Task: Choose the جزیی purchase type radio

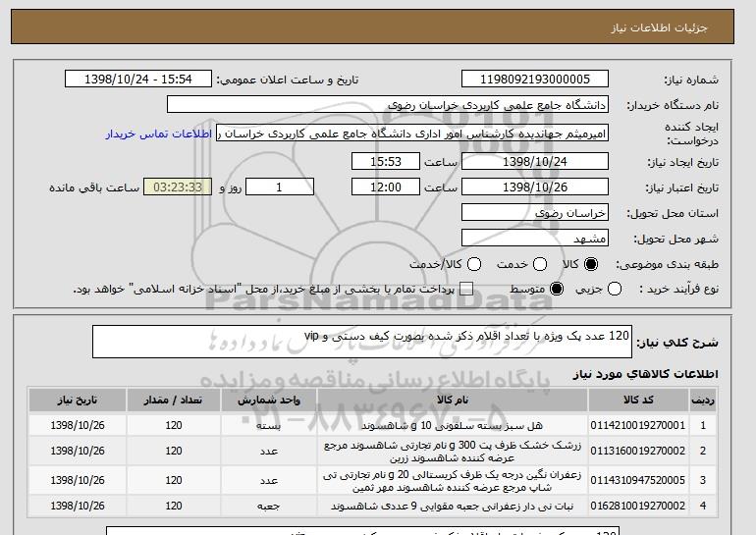Action: [x=615, y=290]
